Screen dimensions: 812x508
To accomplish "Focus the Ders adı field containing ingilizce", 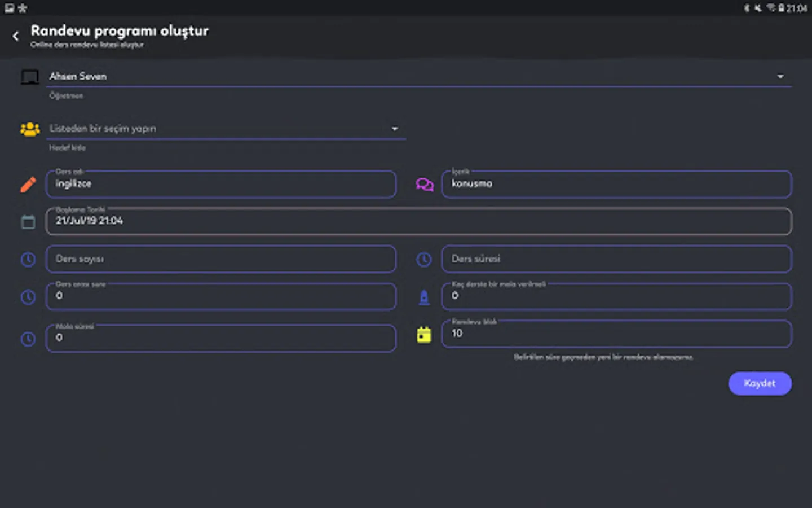I will pyautogui.click(x=220, y=184).
